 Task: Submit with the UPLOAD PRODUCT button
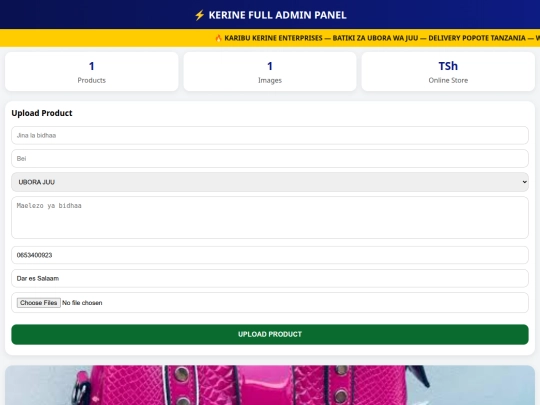(x=270, y=334)
